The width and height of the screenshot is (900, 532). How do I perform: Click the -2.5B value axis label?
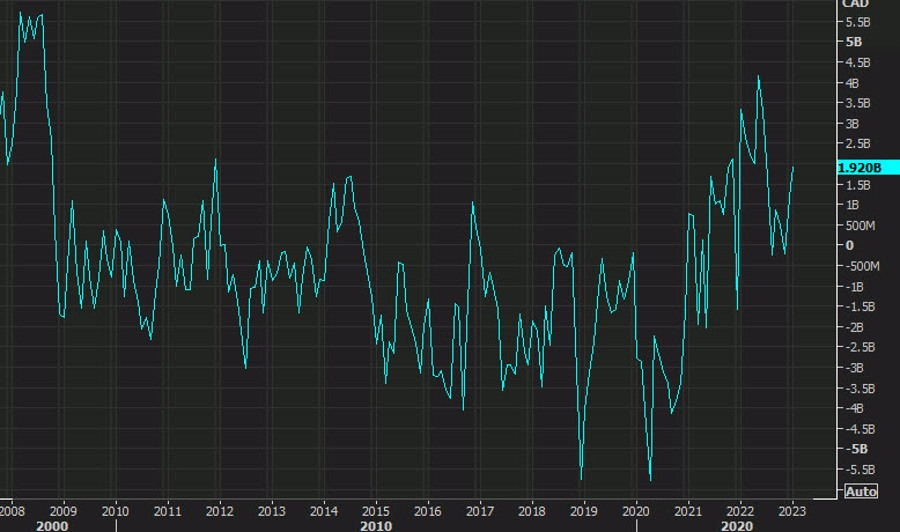(x=861, y=347)
